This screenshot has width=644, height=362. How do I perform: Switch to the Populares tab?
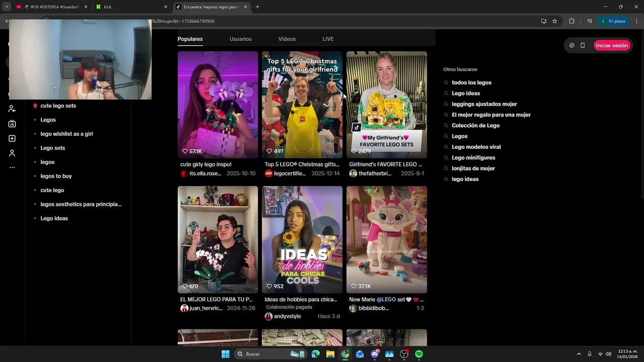coord(190,39)
